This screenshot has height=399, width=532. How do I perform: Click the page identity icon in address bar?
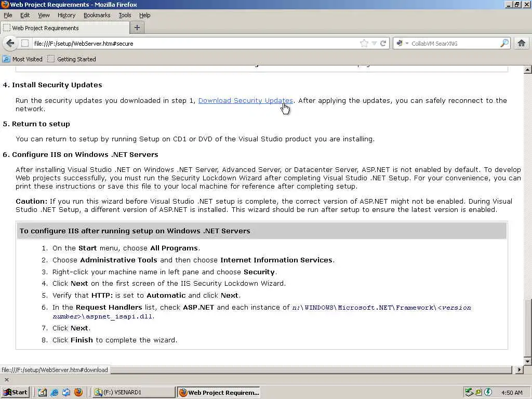pyautogui.click(x=25, y=43)
